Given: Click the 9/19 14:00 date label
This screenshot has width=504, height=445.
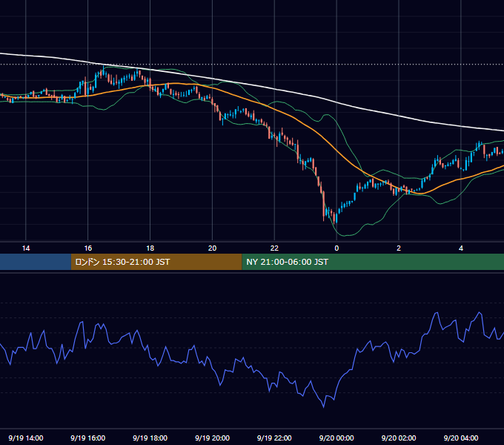Looking at the screenshot, I should tap(26, 438).
